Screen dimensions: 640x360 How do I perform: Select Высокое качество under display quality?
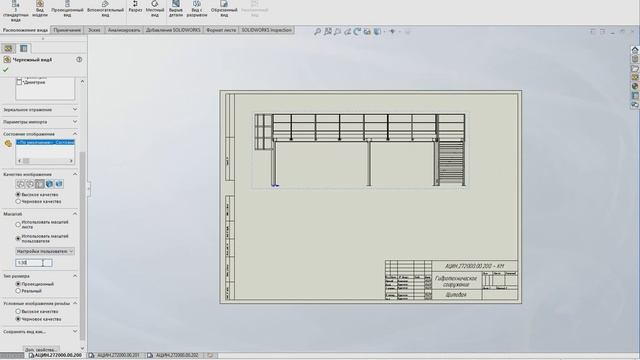click(18, 195)
